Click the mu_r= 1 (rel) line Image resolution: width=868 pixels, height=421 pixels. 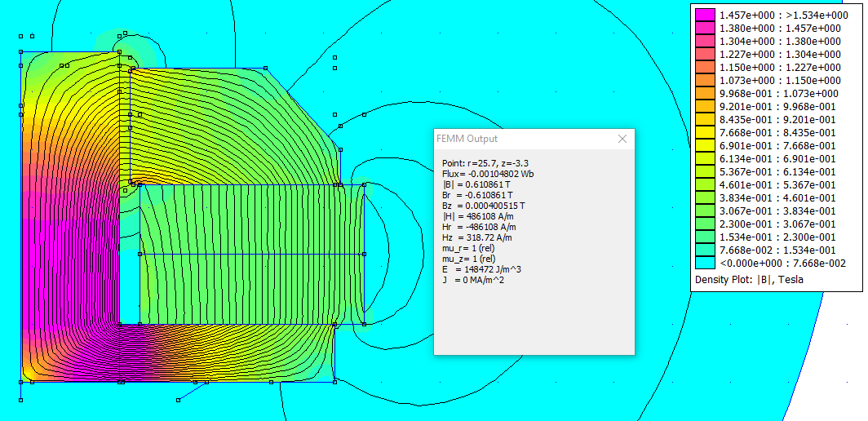pos(468,248)
